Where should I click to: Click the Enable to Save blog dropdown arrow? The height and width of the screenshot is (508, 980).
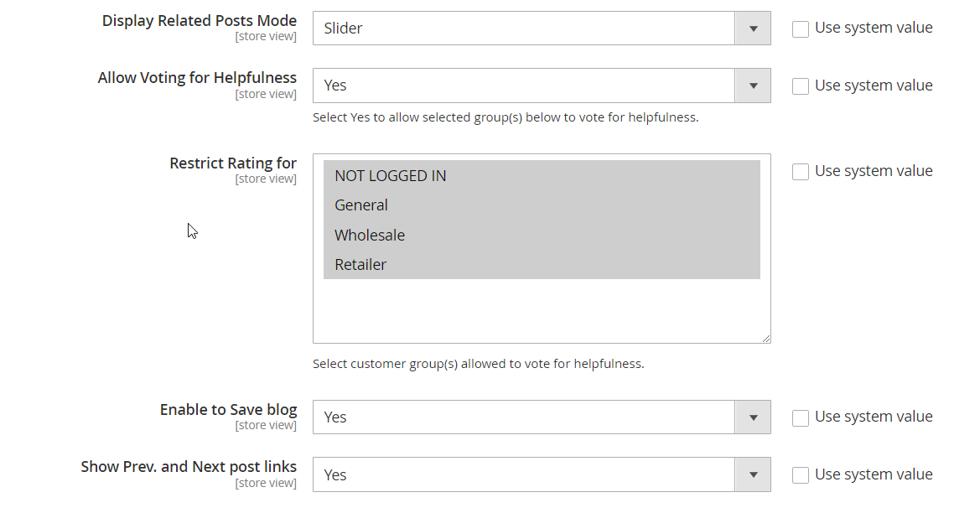[x=753, y=417]
